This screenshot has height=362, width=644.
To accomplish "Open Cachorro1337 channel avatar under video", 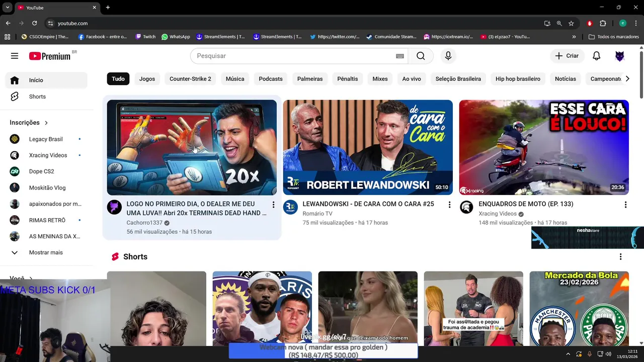I will [x=114, y=207].
